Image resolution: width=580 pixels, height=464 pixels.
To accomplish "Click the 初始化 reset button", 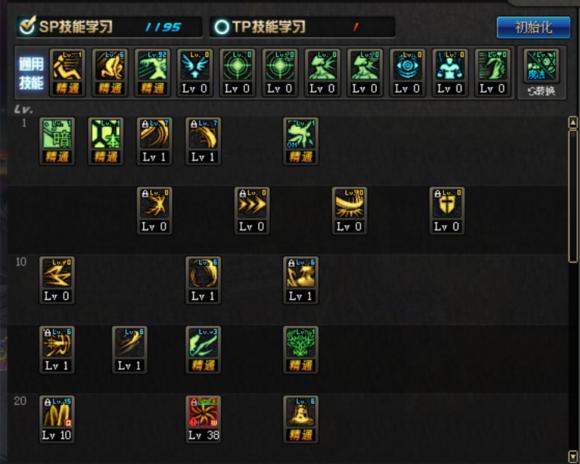I will [x=533, y=27].
